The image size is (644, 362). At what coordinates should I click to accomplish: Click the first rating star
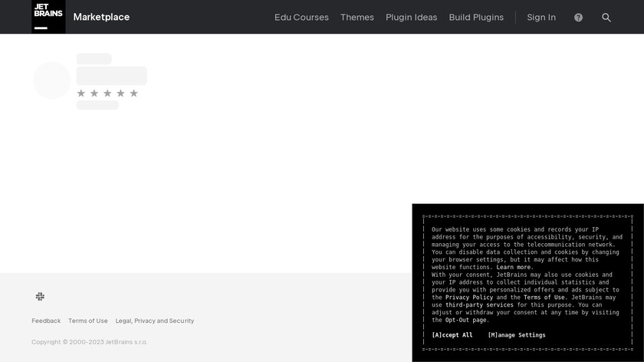coord(81,93)
